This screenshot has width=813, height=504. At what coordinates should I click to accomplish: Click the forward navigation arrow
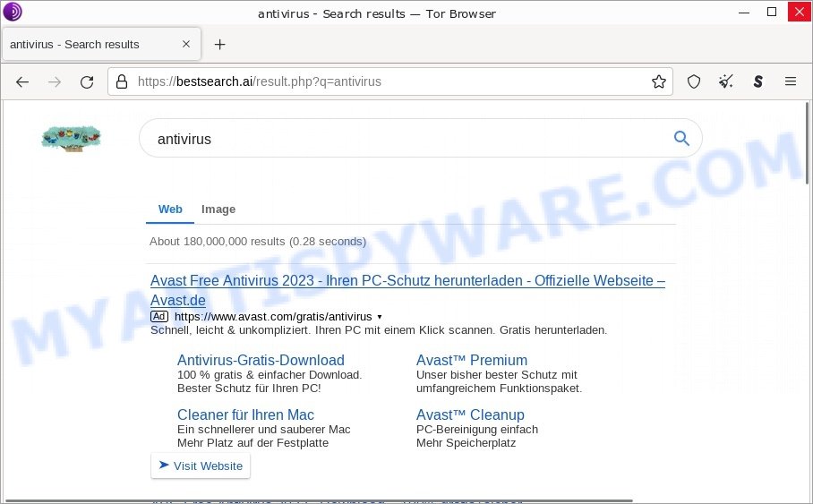tap(55, 82)
